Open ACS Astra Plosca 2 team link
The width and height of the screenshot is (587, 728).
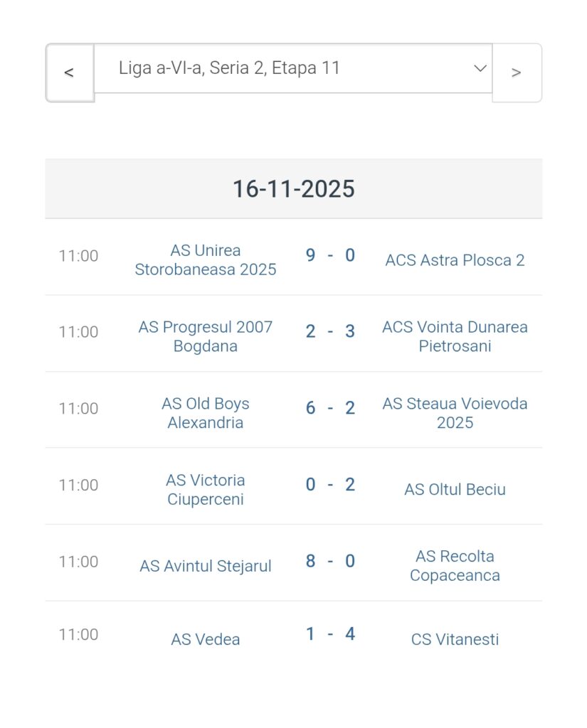(455, 260)
